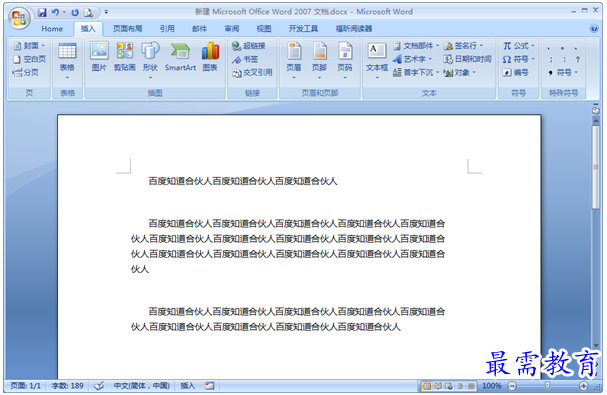Open the 页眉 header dropdown
Screen dimensions: 607x395
tap(294, 61)
